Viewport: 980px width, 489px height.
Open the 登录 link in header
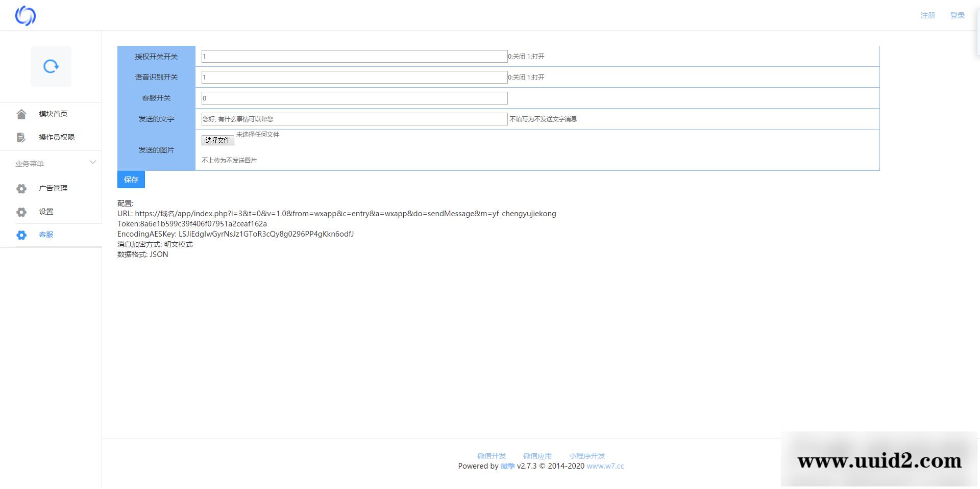(x=957, y=15)
